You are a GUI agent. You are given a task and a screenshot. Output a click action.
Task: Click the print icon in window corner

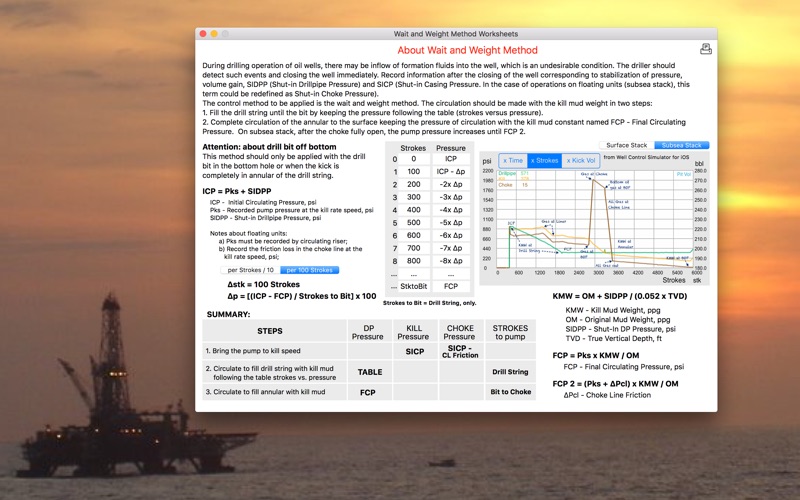pyautogui.click(x=706, y=49)
